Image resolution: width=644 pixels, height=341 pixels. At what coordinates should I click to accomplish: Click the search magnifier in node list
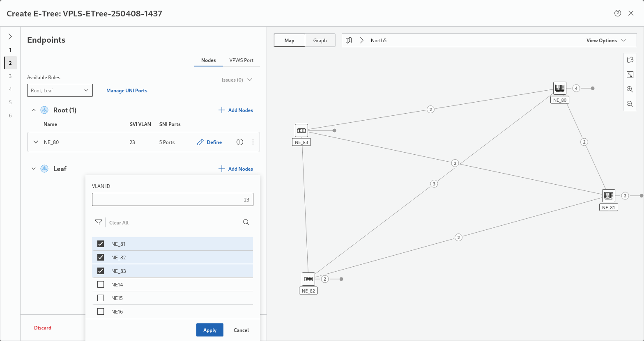246,222
